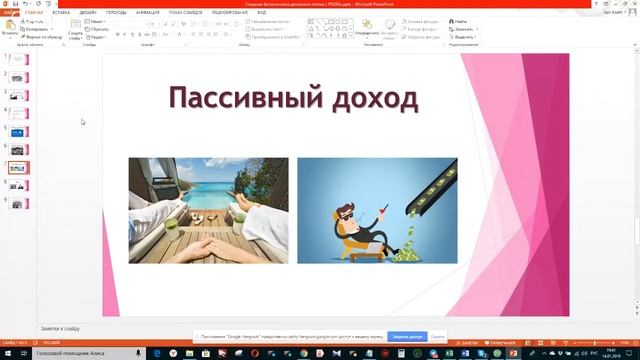Expand the Replace (Заменить) dropdown arrow
Screen dimensions: 640x360
tap(477, 29)
